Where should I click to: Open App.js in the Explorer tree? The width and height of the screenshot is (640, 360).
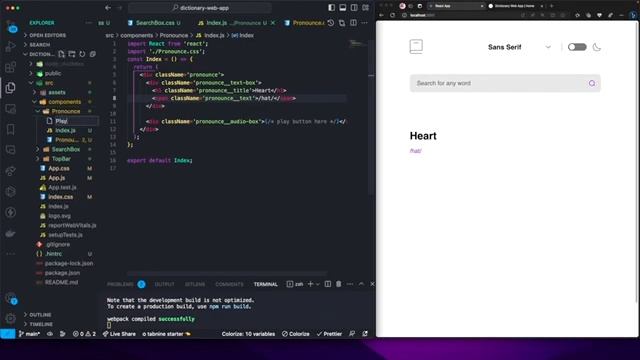56,178
